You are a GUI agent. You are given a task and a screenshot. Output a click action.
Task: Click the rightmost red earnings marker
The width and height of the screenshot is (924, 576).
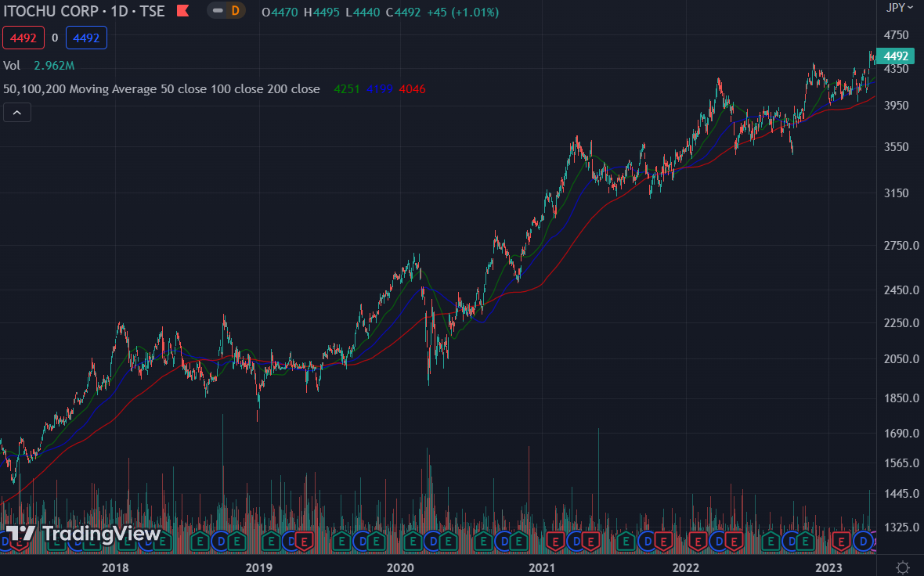coord(840,541)
